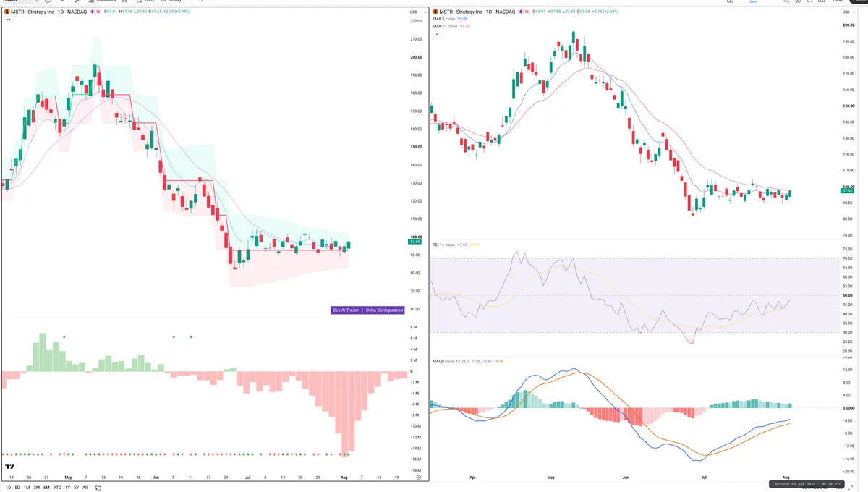The image size is (868, 492).
Task: Switch to the 1M time range
Action: click(x=27, y=487)
